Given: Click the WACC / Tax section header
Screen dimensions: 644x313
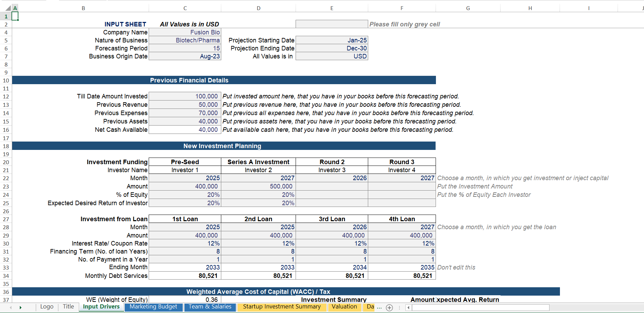Looking at the screenshot, I should [x=286, y=291].
